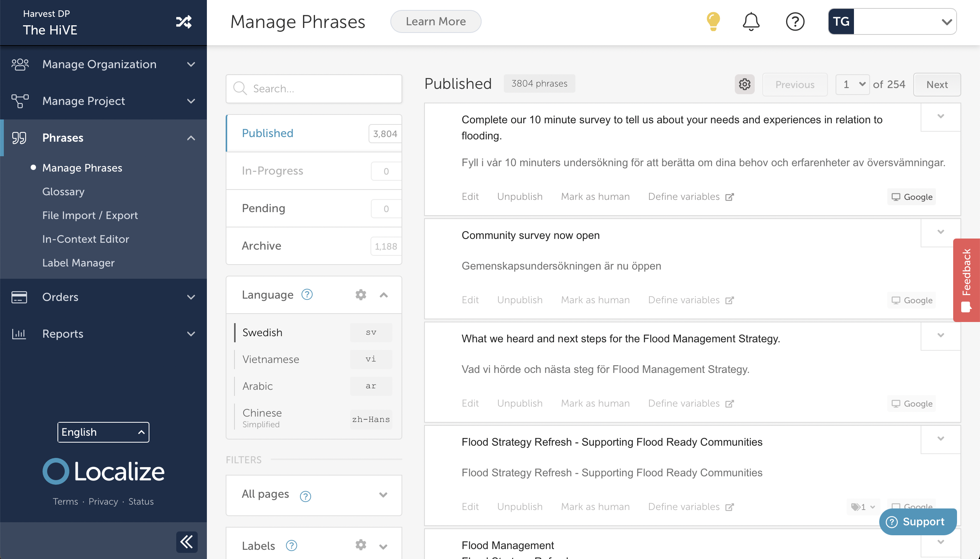This screenshot has width=980, height=559.
Task: Click the shuffle project switcher icon near The HiVE
Action: (x=184, y=22)
